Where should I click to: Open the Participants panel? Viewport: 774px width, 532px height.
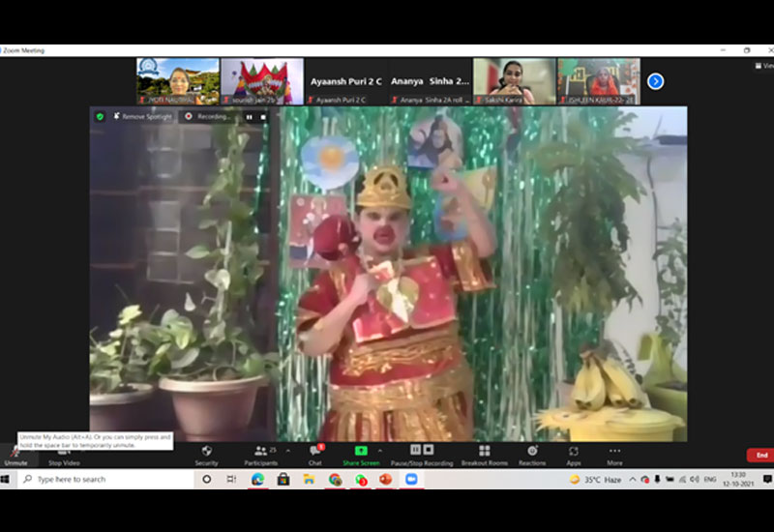260,456
